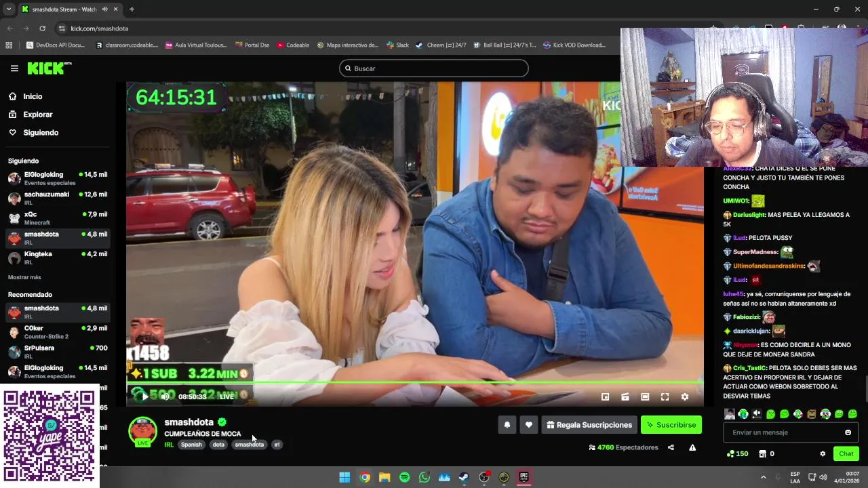Open the hamburger menu beside Kick logo
This screenshot has width=868, height=488.
14,68
